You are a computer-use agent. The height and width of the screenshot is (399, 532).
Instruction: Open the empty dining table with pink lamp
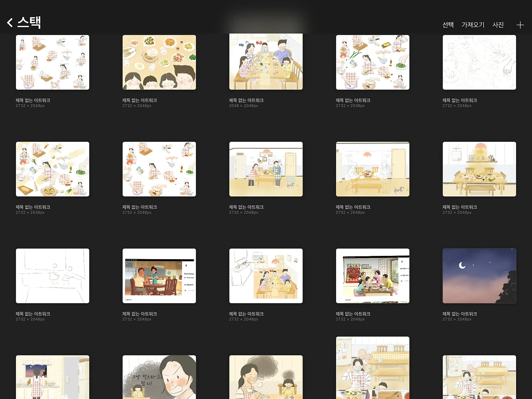click(x=479, y=169)
